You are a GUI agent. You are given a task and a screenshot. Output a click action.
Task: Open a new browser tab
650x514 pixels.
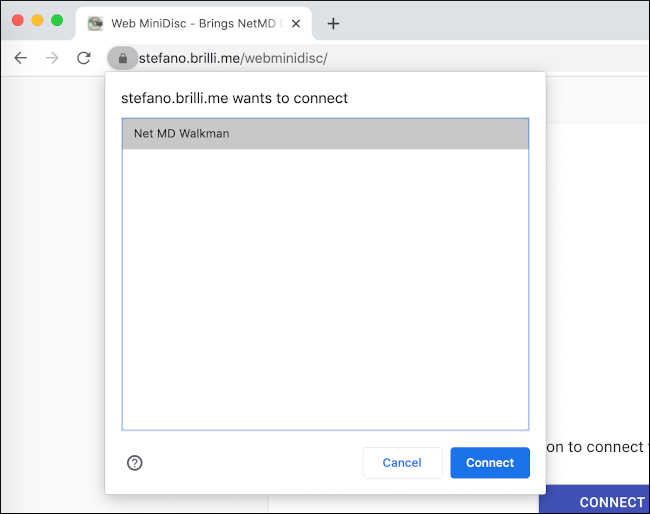click(333, 23)
